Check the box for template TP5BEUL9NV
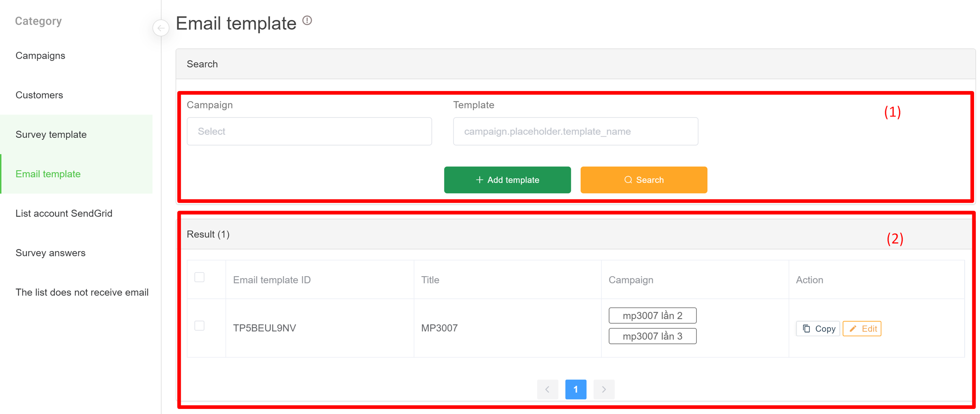This screenshot has width=980, height=414. (x=199, y=326)
